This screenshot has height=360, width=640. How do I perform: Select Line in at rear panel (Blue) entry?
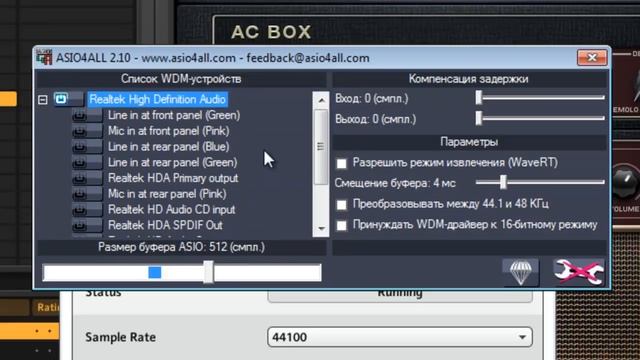tap(169, 147)
